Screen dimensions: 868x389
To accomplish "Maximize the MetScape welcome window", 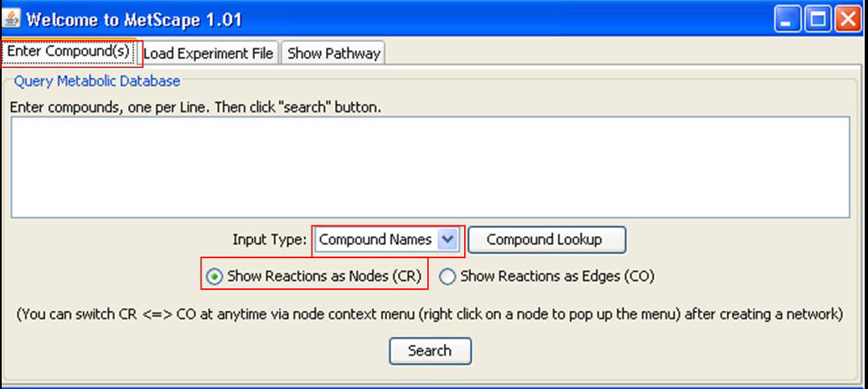I will (x=818, y=21).
